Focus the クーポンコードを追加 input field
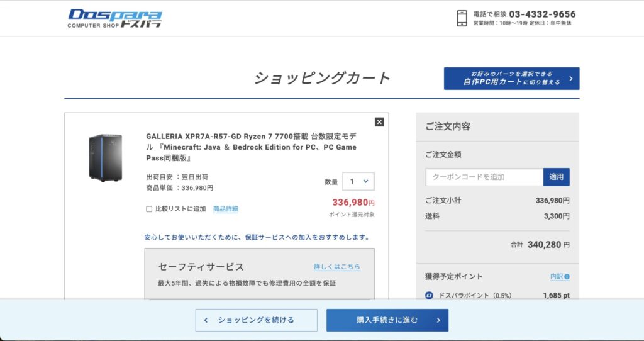644x341 pixels. pyautogui.click(x=484, y=177)
